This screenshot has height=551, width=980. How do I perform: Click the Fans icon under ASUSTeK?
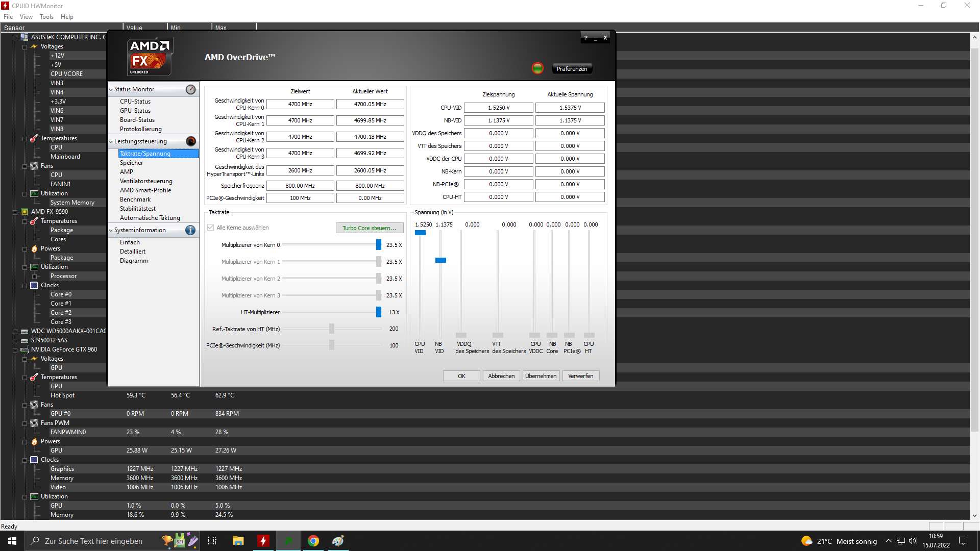coord(34,166)
